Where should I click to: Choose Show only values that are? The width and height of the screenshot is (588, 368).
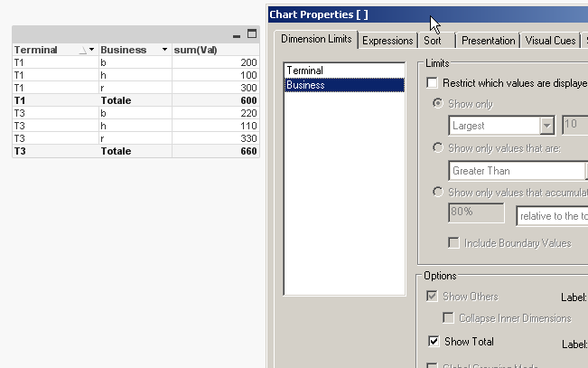click(x=439, y=147)
